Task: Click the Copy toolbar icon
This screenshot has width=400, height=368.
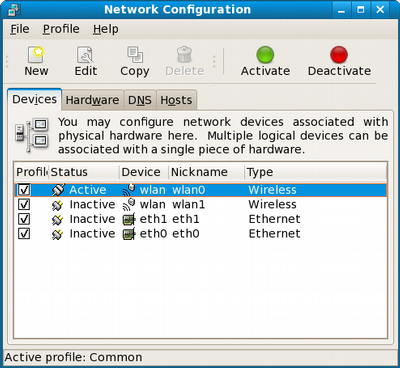Action: pyautogui.click(x=135, y=54)
